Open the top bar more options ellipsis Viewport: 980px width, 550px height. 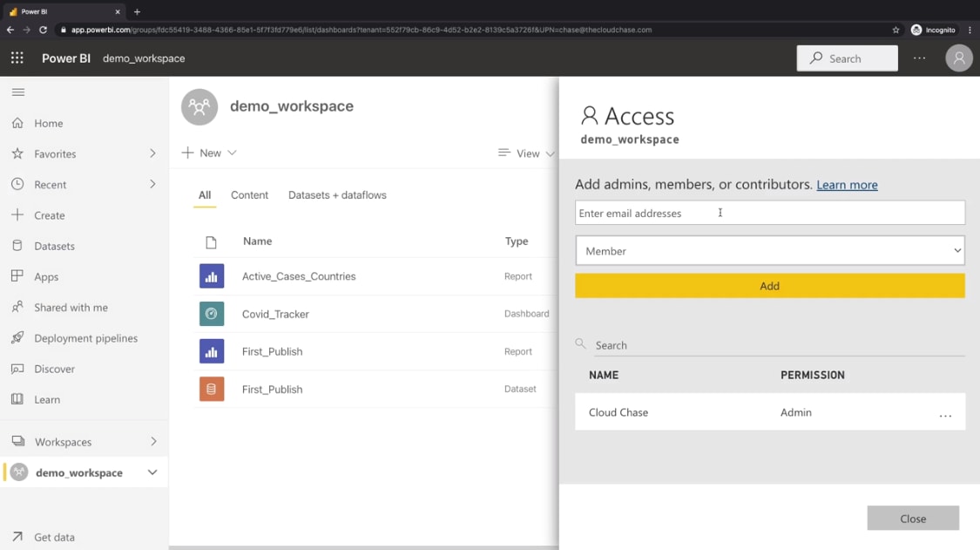919,58
